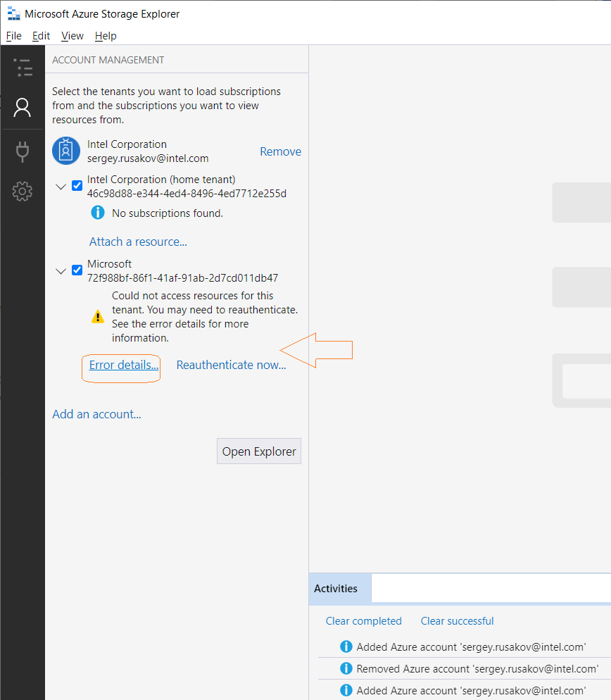
Task: Click the Could not access resources warning text
Action: click(205, 316)
